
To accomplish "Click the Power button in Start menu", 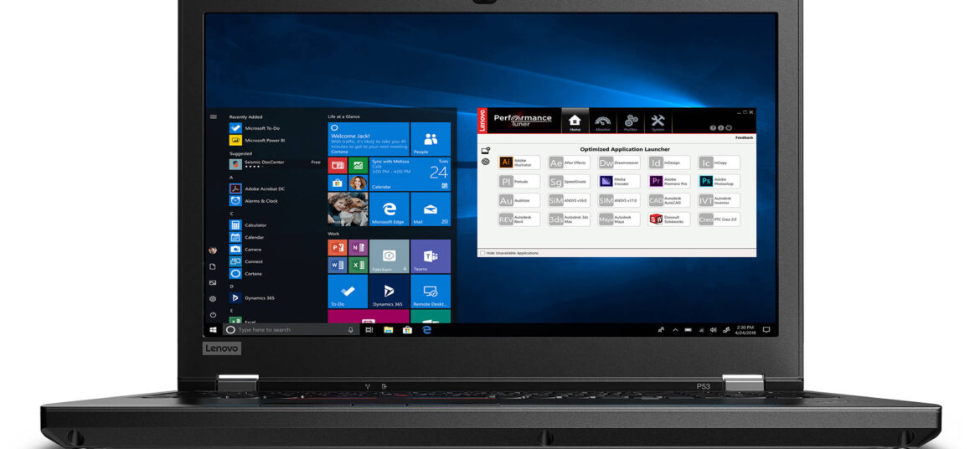I will 213,314.
